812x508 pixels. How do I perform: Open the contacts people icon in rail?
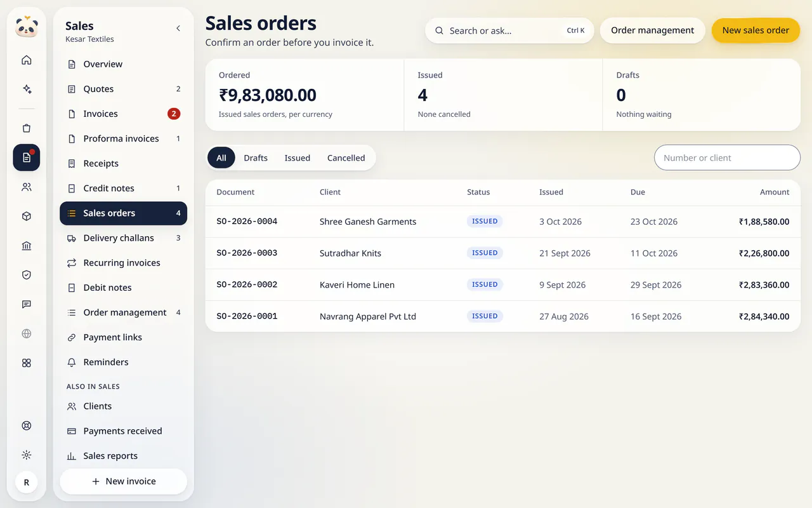(26, 187)
